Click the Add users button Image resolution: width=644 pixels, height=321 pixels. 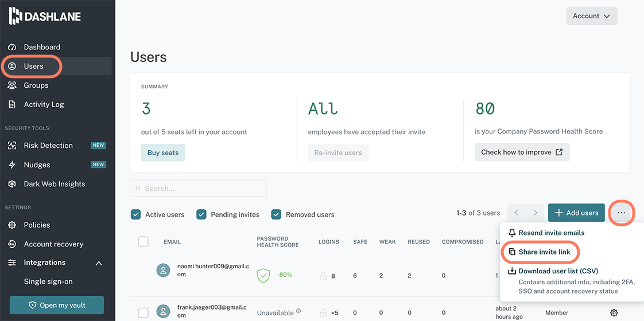pos(576,213)
